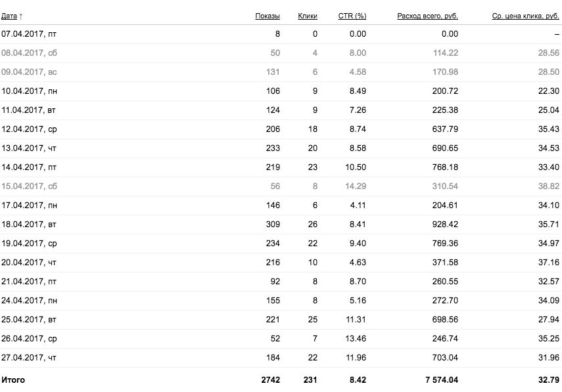This screenshot has width=562, height=392.
Task: Click the 27.04.2017, чт date cell
Action: click(29, 358)
